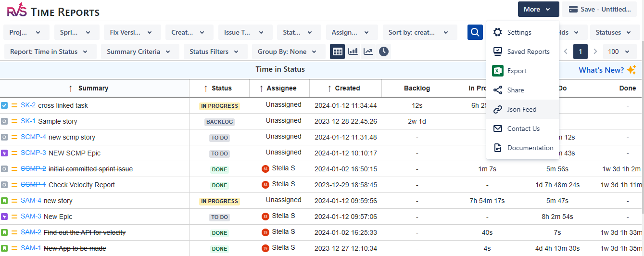Viewport: 644px width, 256px height.
Task: Click the RVS Time Reports logo
Action: [53, 12]
